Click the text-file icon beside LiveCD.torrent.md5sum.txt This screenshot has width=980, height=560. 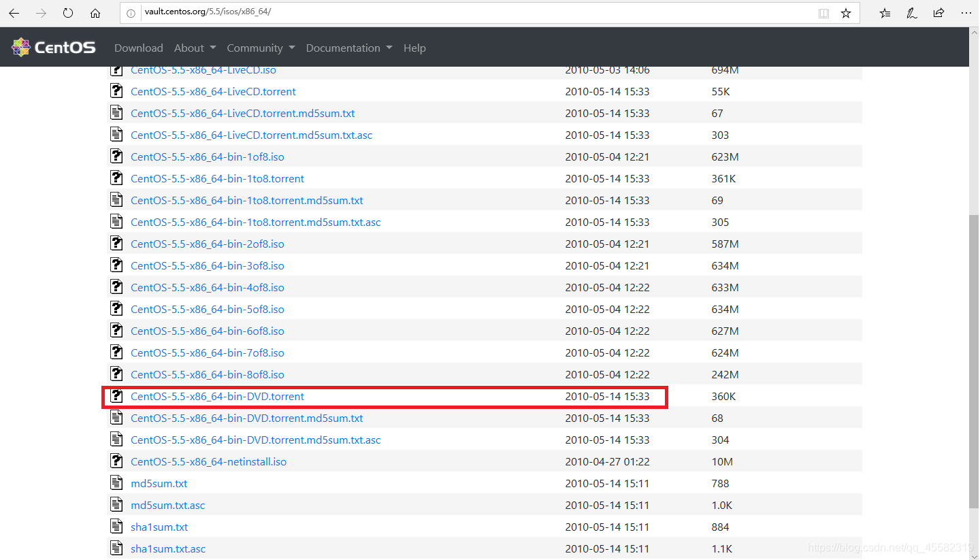tap(116, 112)
